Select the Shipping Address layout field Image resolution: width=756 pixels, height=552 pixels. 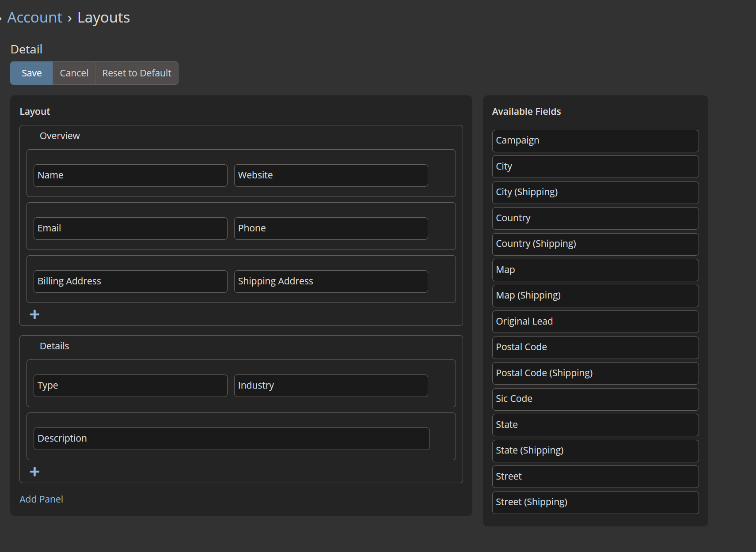coord(331,281)
